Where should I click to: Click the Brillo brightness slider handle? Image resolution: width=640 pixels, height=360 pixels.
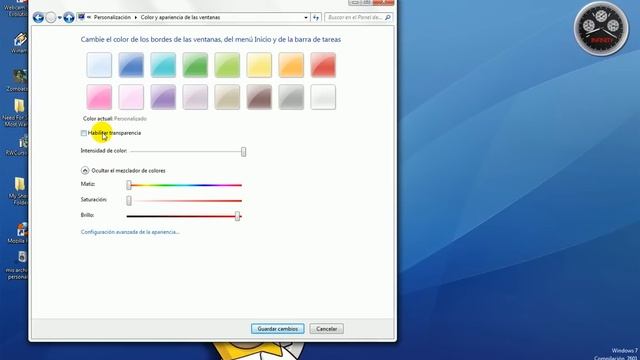(238, 216)
